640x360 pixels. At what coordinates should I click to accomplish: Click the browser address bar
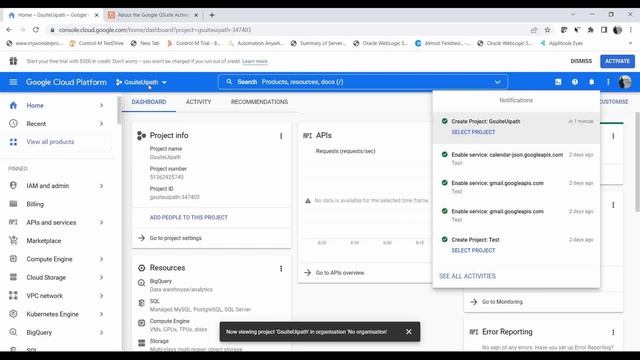pyautogui.click(x=286, y=30)
